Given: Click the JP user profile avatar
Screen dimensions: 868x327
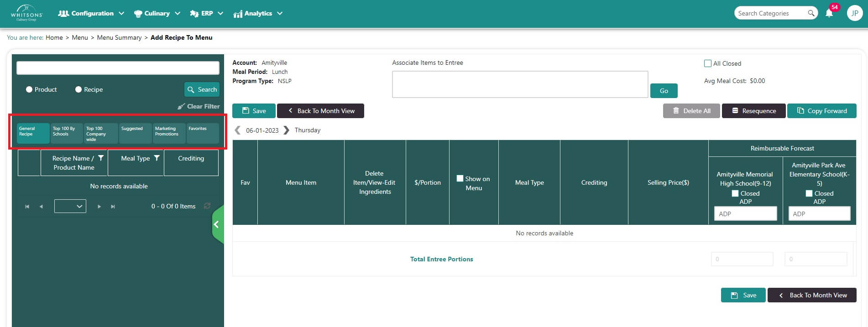Looking at the screenshot, I should [x=854, y=13].
